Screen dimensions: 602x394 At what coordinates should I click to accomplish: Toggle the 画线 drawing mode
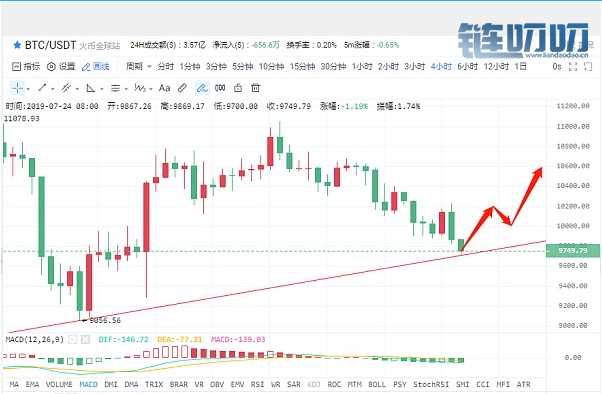pos(96,66)
